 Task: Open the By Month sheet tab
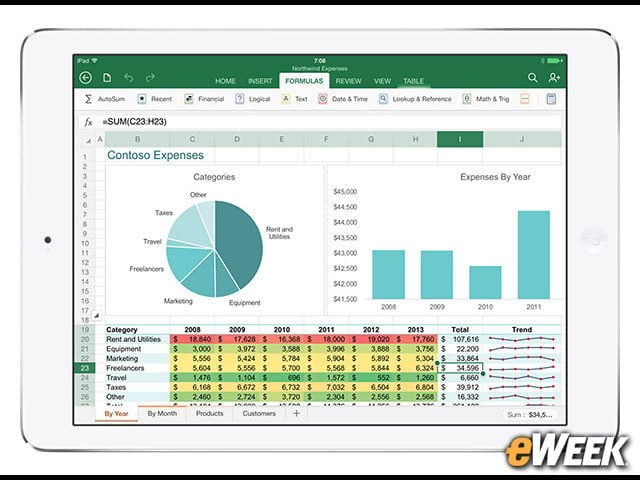pos(162,413)
